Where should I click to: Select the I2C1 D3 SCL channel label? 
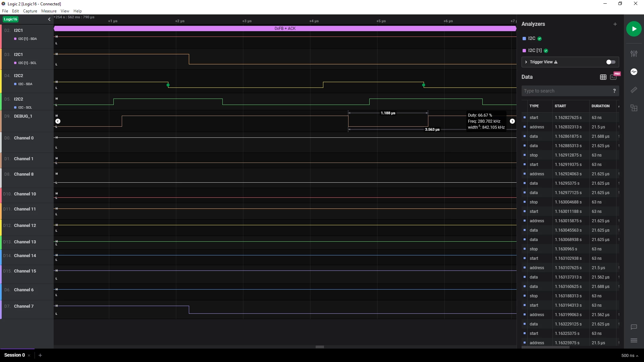18,55
